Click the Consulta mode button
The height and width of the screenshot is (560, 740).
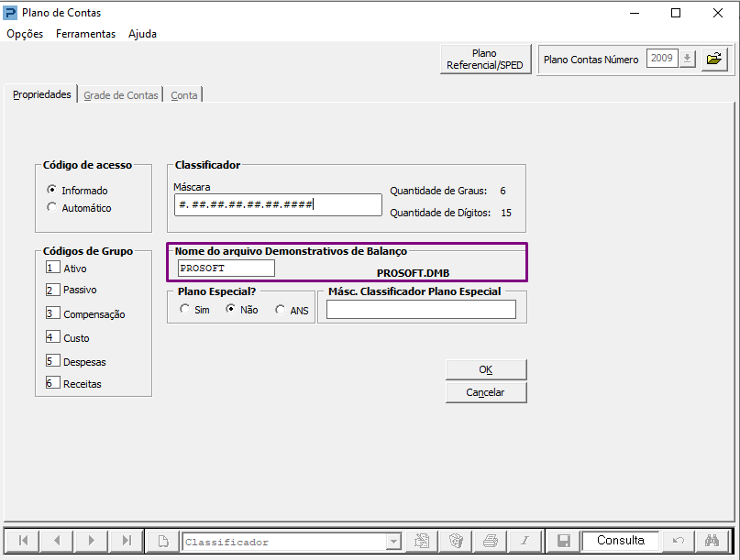click(621, 541)
